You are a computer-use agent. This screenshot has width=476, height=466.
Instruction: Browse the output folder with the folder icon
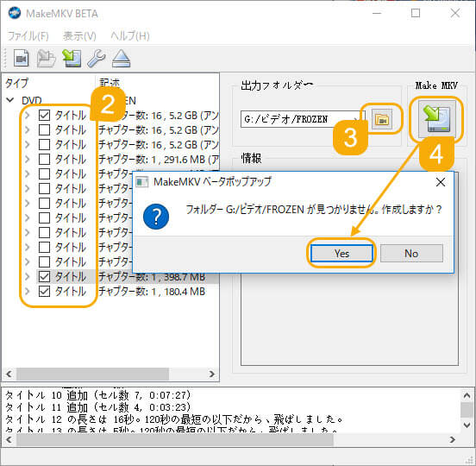coord(382,119)
